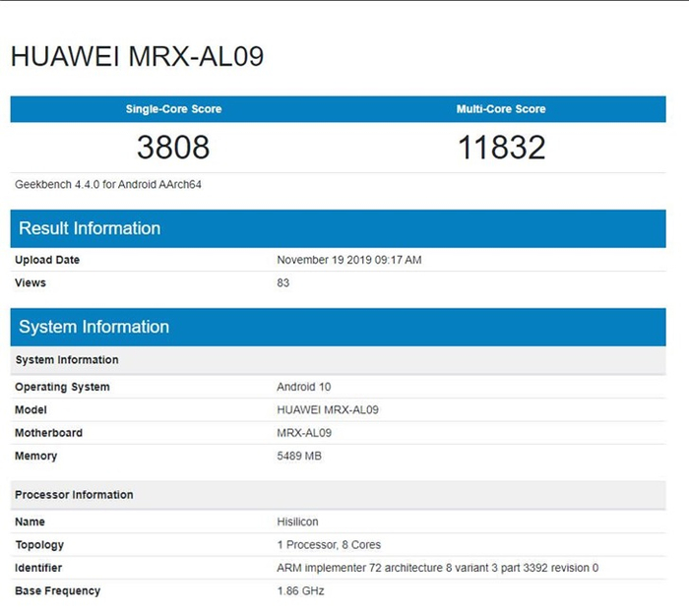Click the multi-core score value 11832
Image resolution: width=689 pixels, height=616 pixels.
(501, 148)
